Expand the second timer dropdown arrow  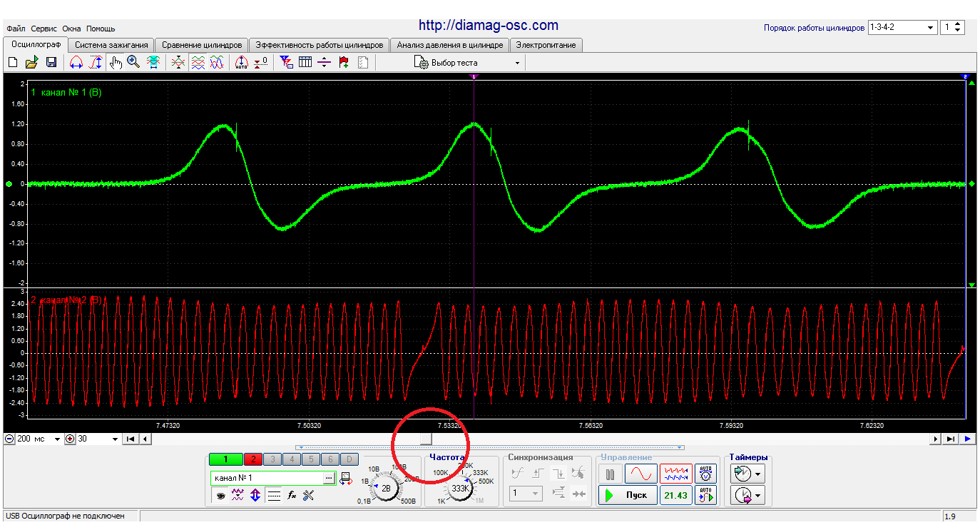(758, 495)
